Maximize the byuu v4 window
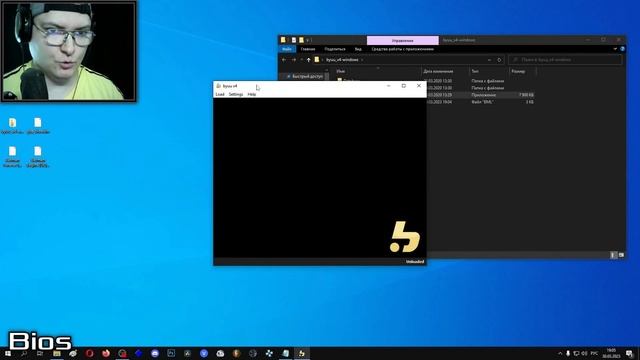 coord(404,86)
